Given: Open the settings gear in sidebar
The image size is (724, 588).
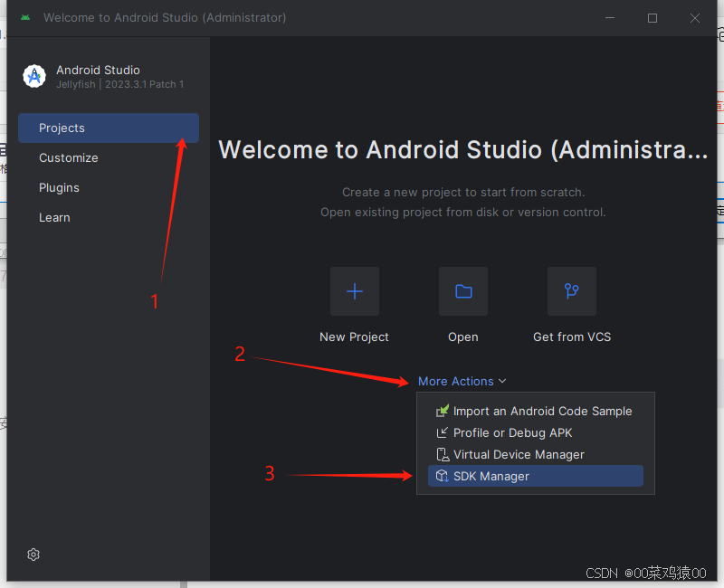Looking at the screenshot, I should pyautogui.click(x=33, y=555).
